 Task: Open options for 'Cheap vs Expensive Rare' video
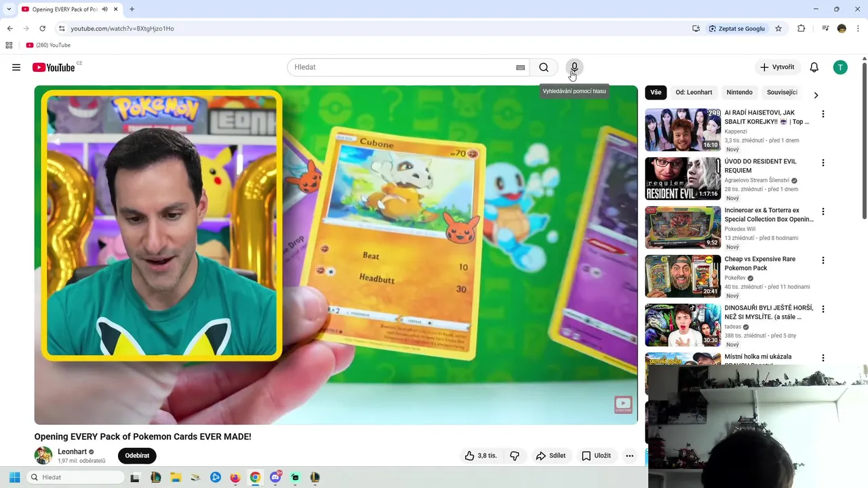pos(823,260)
